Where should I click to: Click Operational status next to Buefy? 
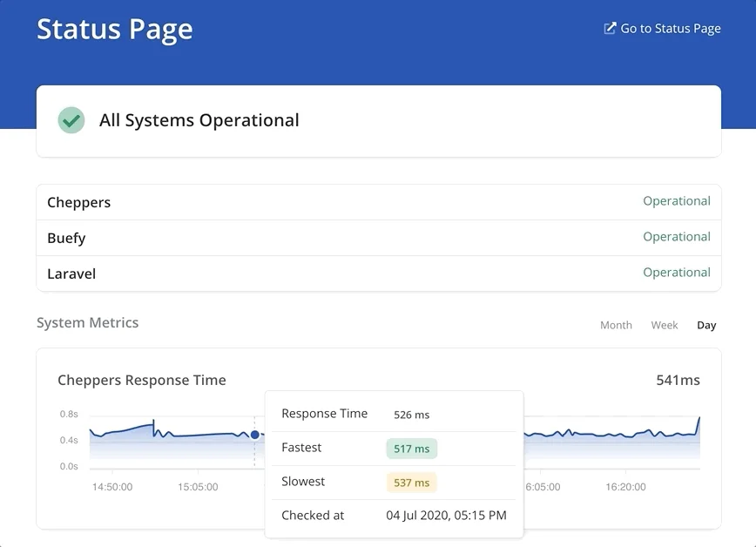tap(676, 237)
